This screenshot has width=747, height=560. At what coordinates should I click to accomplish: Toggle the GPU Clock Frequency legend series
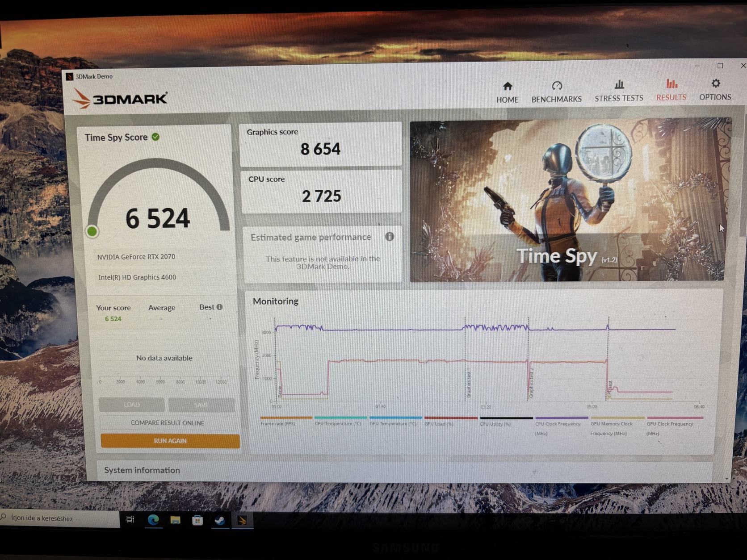click(x=674, y=426)
